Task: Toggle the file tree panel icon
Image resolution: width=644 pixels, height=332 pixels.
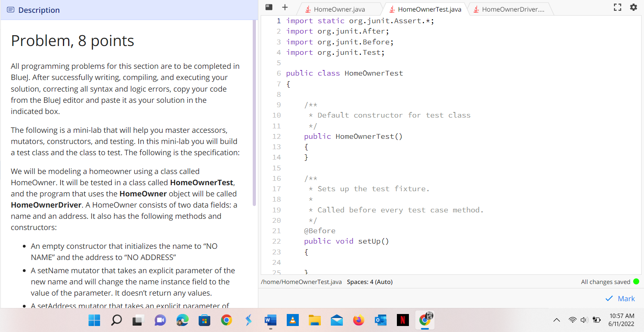Action: pos(269,7)
